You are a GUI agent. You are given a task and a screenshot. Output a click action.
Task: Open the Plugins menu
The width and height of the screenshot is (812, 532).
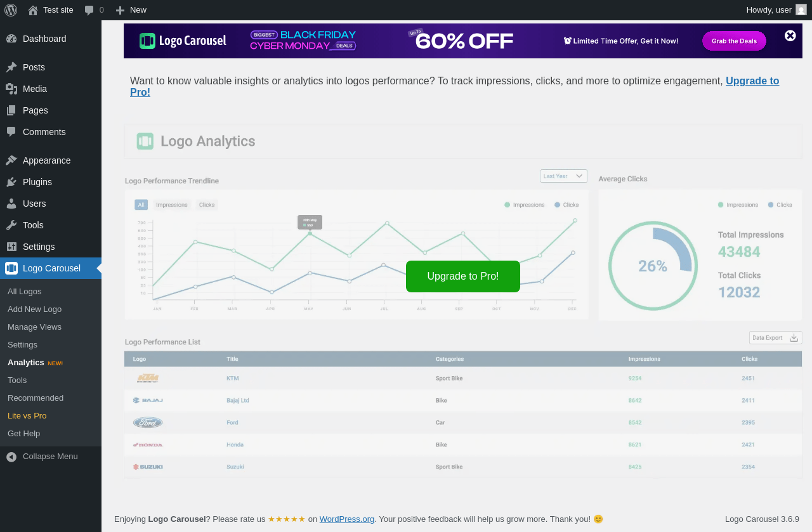51,182
